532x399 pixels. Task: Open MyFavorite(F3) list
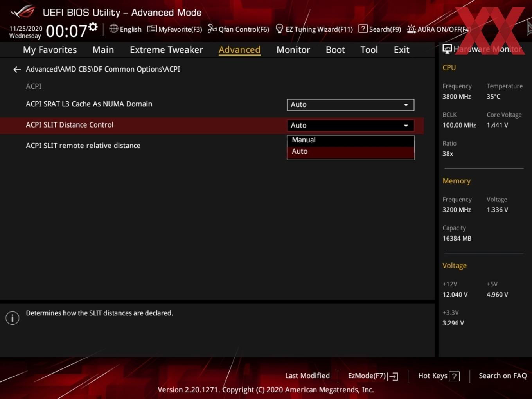pos(175,29)
